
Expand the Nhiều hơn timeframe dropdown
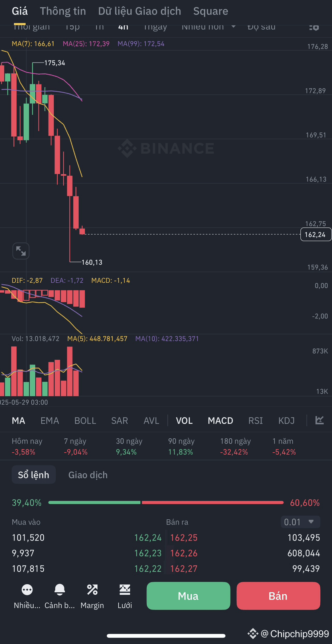[x=209, y=27]
